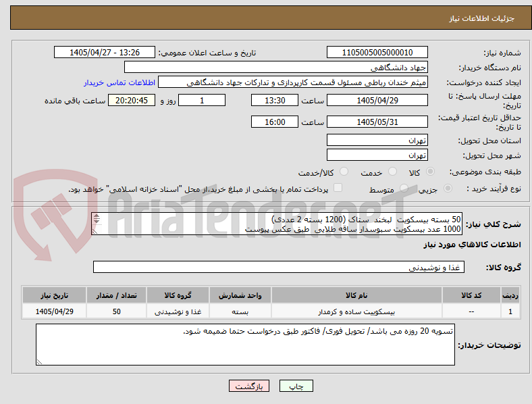
Task: Click the نام کالا column header
Action: pos(356,295)
